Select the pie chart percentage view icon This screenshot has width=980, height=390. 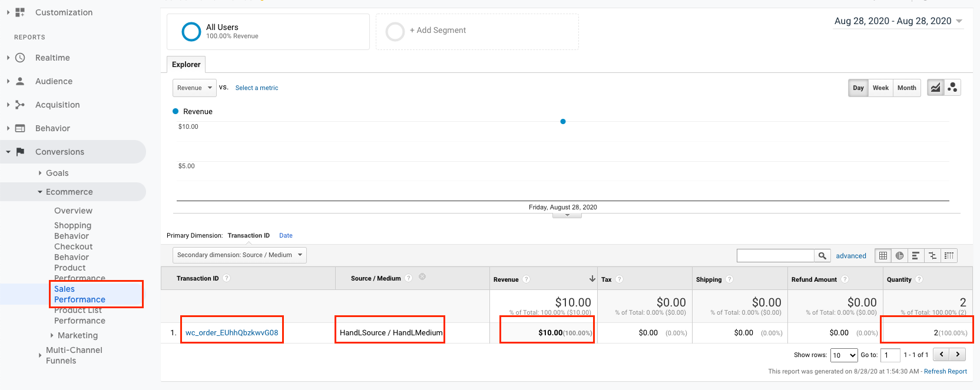[x=899, y=255]
